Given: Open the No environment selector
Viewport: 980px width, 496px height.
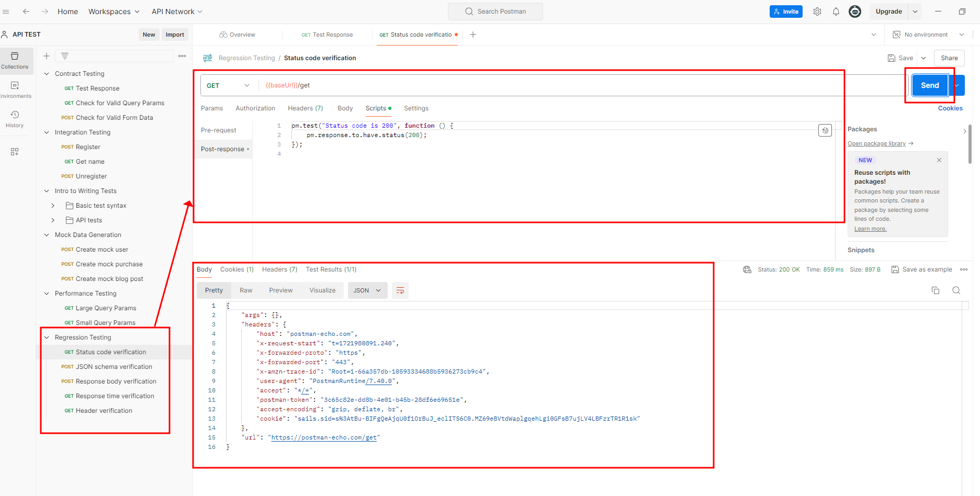Looking at the screenshot, I should [929, 35].
